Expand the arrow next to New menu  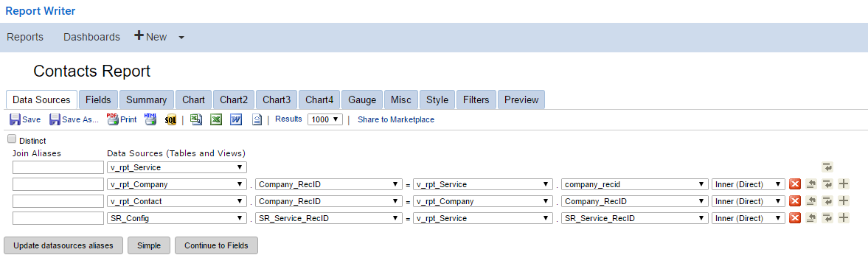[x=181, y=38]
